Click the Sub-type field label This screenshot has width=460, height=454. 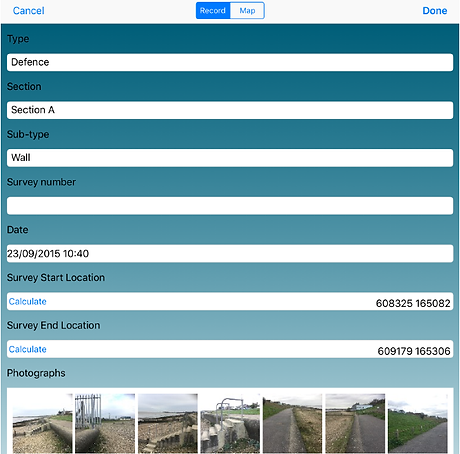tap(28, 134)
